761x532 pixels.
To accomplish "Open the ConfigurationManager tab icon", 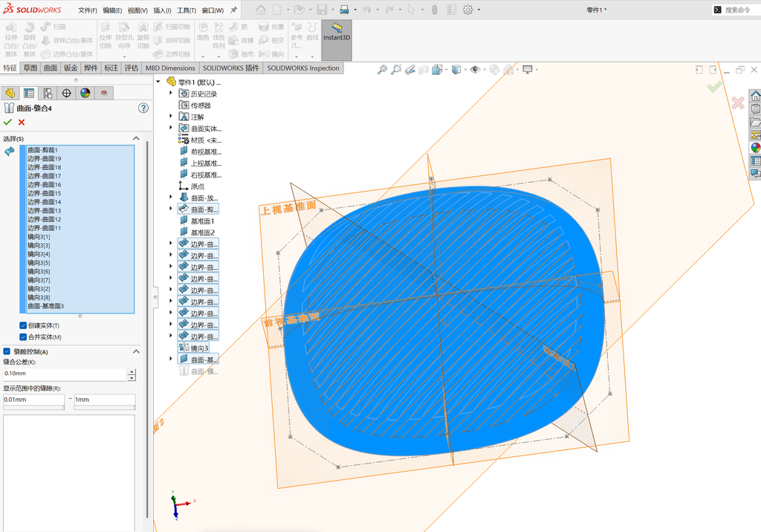I will point(48,93).
